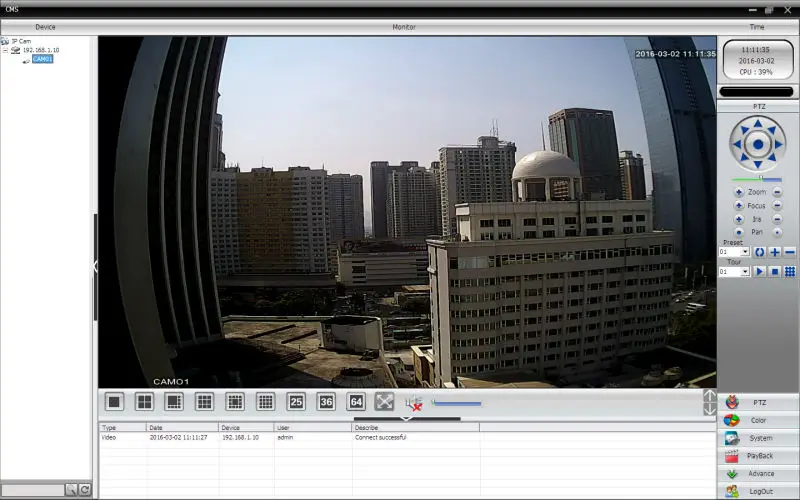Tilt camera down with PTZ arrow
The width and height of the screenshot is (800, 500).
pyautogui.click(x=758, y=164)
